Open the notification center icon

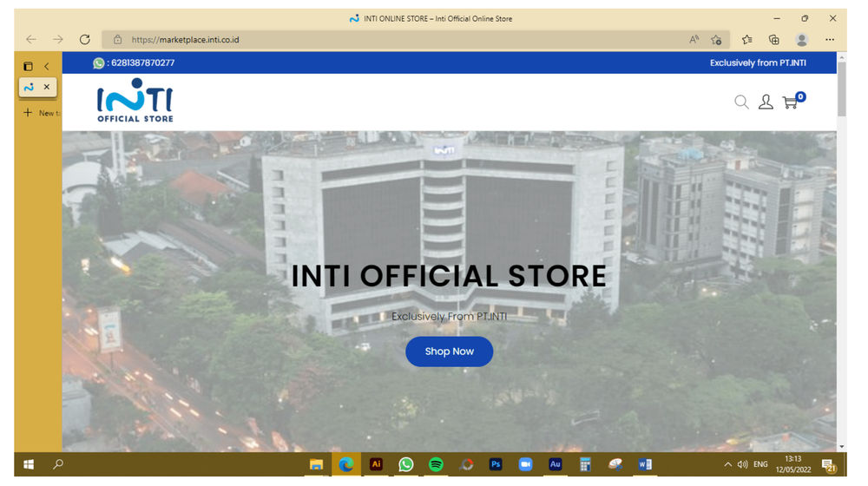point(829,465)
